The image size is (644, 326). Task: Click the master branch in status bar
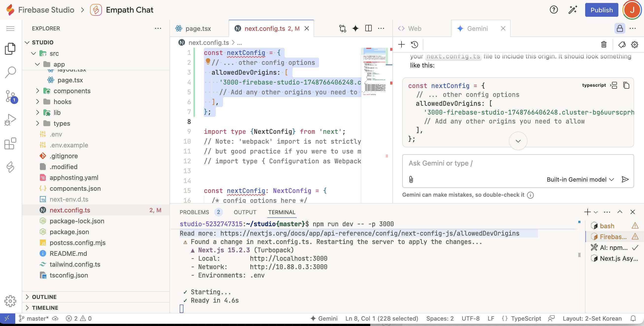(34, 319)
